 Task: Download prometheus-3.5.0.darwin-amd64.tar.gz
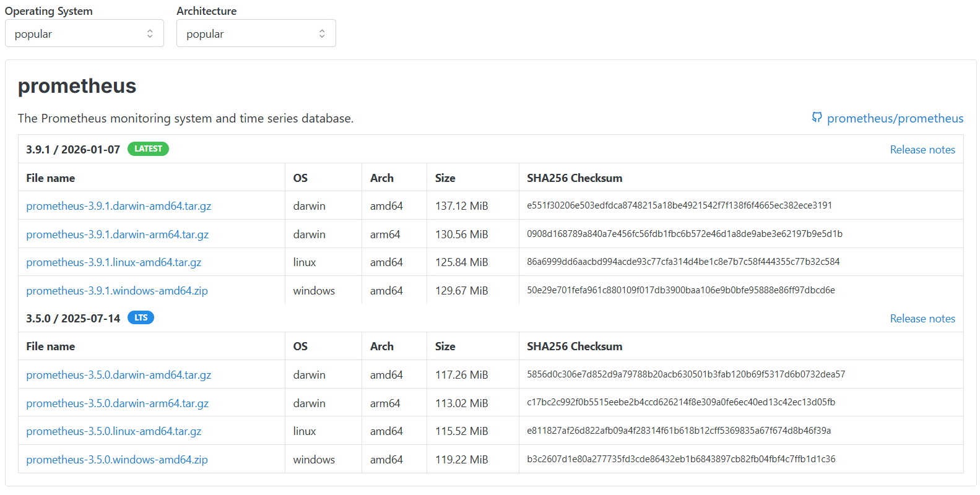[x=119, y=375]
